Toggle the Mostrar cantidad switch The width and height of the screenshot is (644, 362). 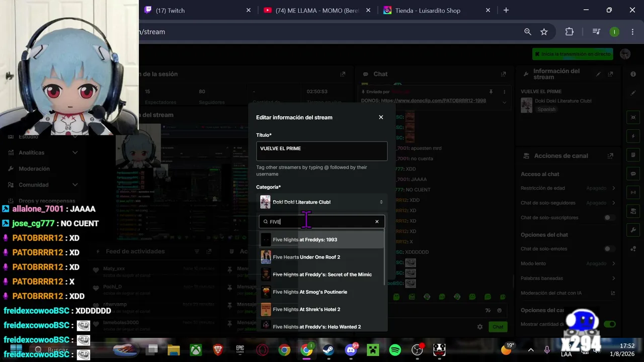click(610, 324)
